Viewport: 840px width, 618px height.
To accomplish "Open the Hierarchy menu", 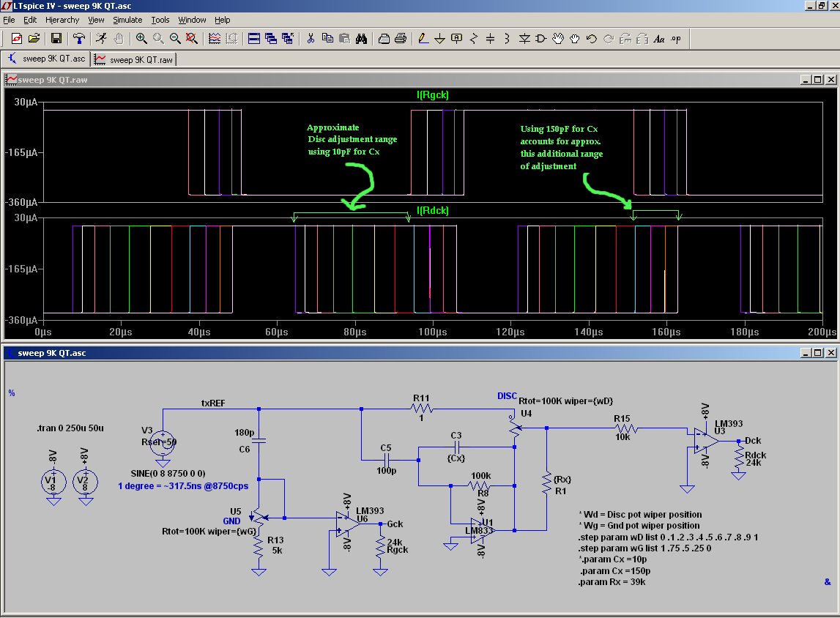I will 62,20.
